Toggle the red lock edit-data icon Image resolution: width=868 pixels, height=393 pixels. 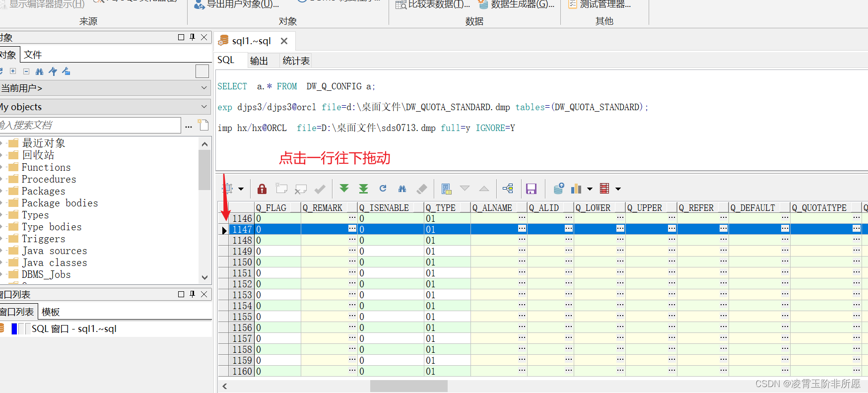point(262,189)
